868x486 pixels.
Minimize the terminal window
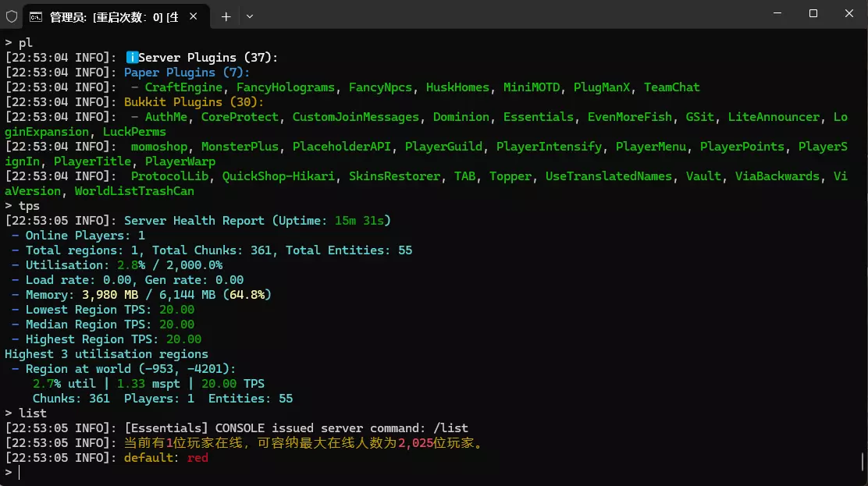tap(777, 13)
